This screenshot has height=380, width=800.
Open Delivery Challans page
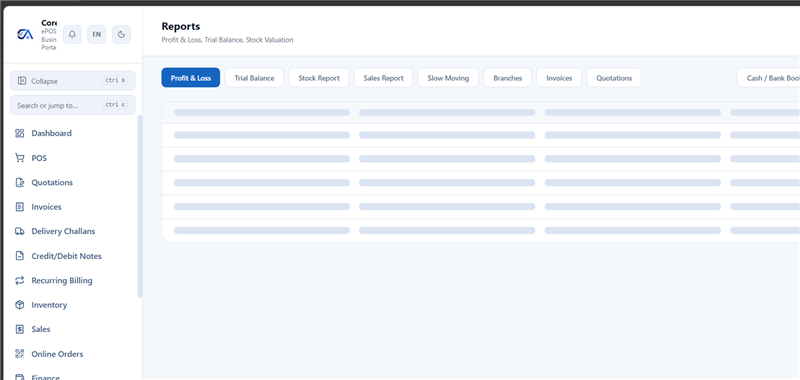(x=63, y=232)
